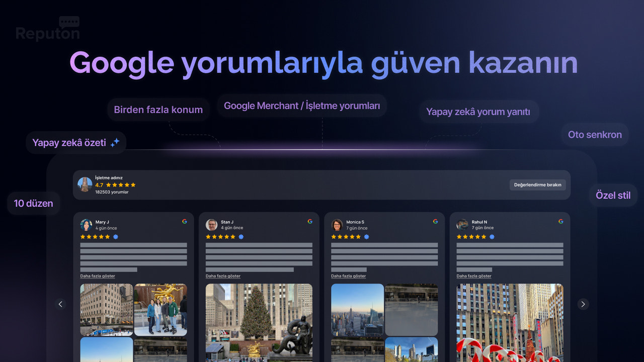The height and width of the screenshot is (362, 644).
Task: Open Daha fazla göster in Mary J's review
Action: 98,276
